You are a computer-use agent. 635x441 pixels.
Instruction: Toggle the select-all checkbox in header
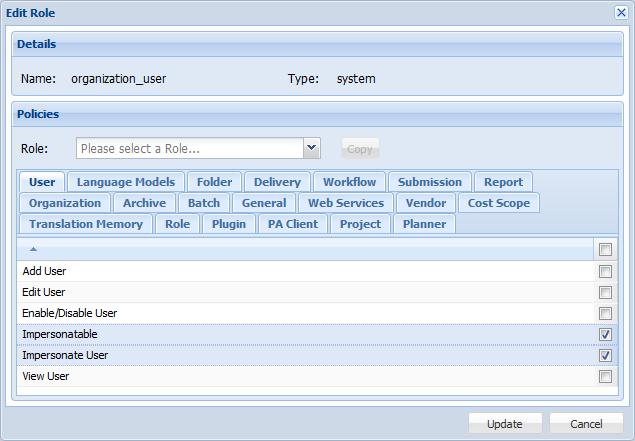605,249
